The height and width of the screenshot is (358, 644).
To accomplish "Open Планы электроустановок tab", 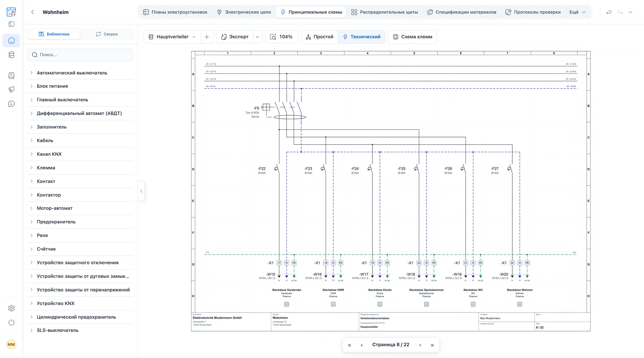I will (175, 12).
